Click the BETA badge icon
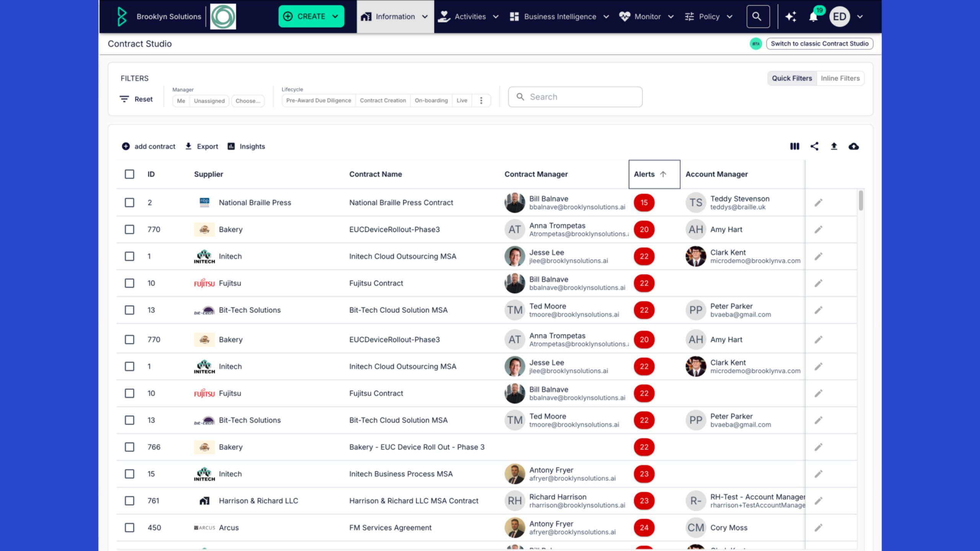The image size is (980, 551). point(756,44)
